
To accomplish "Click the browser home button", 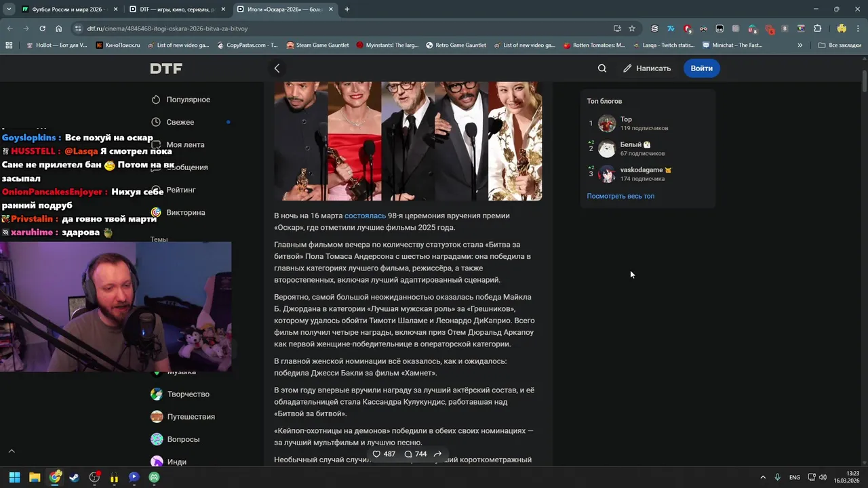I will 58,28.
